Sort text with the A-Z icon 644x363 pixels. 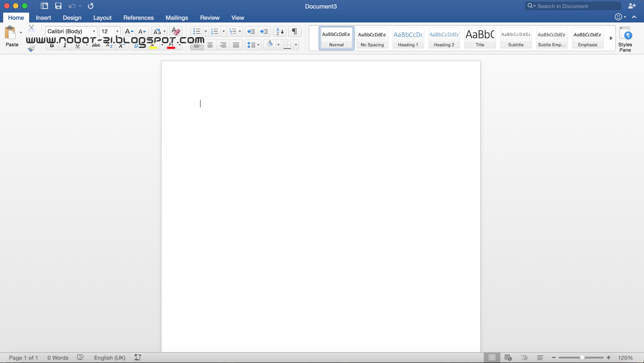pyautogui.click(x=280, y=31)
